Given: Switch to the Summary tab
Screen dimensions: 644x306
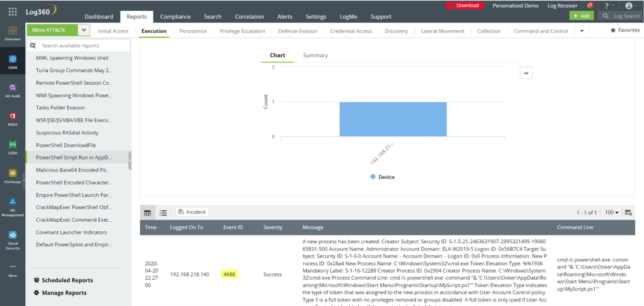Looking at the screenshot, I should pyautogui.click(x=315, y=55).
